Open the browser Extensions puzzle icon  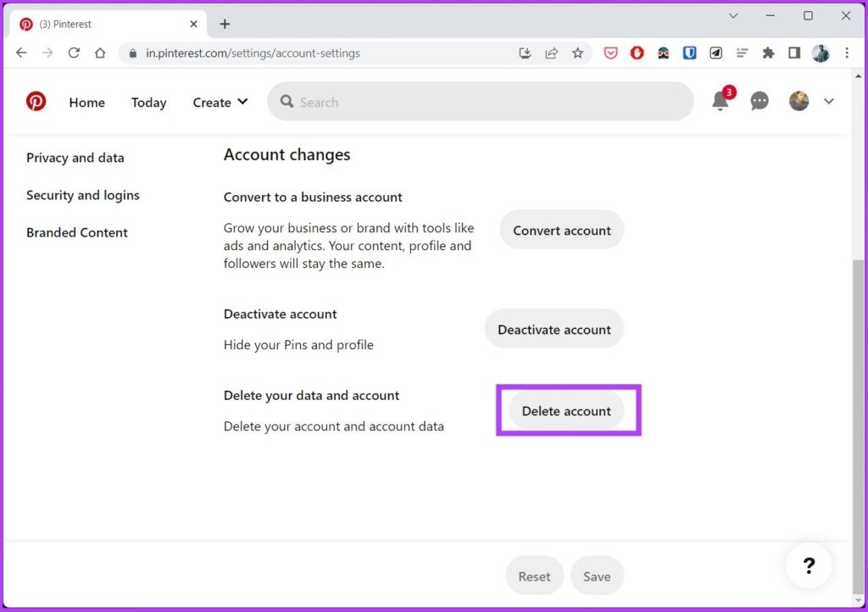pyautogui.click(x=768, y=53)
